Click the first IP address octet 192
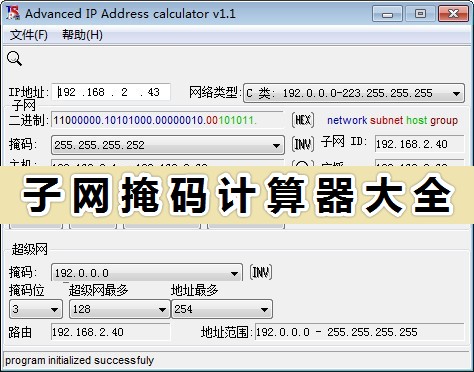474x372 pixels. tap(67, 92)
